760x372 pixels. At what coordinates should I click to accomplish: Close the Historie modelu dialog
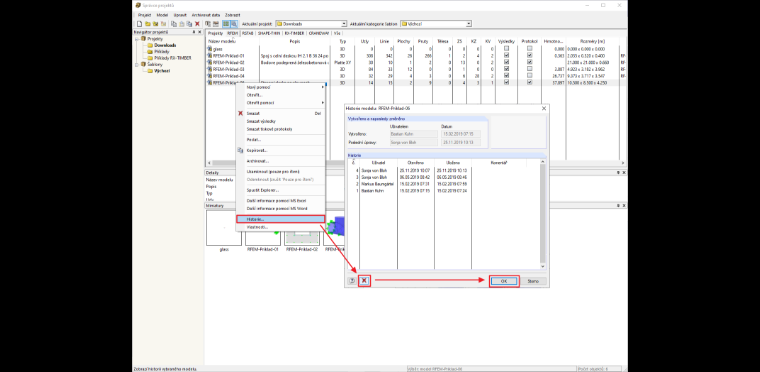[543, 109]
